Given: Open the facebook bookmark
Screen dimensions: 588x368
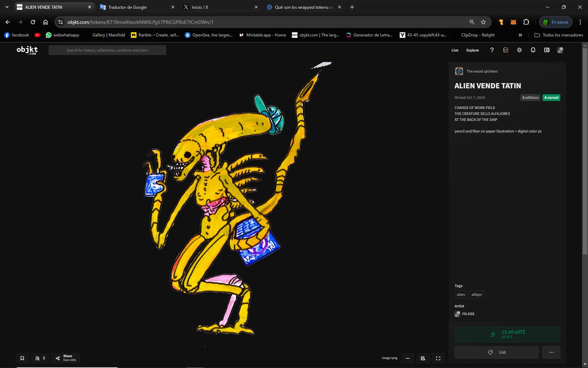Looking at the screenshot, I should click(x=17, y=35).
